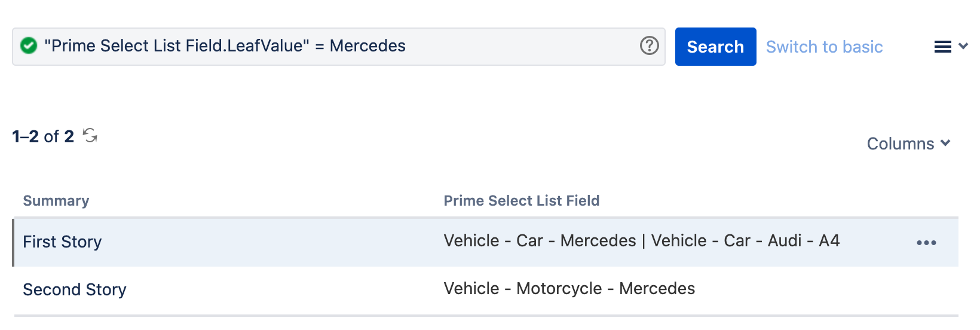
Task: Click the arrow next to Columns
Action: click(x=945, y=143)
